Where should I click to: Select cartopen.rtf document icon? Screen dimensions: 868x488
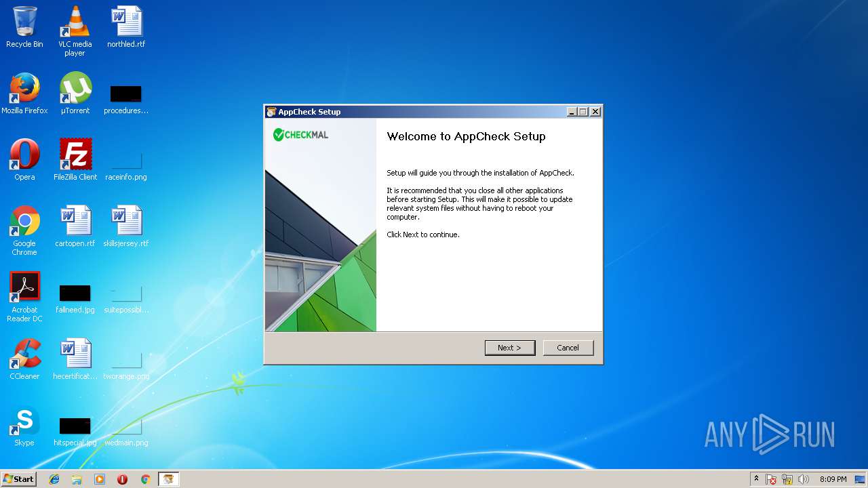[75, 227]
